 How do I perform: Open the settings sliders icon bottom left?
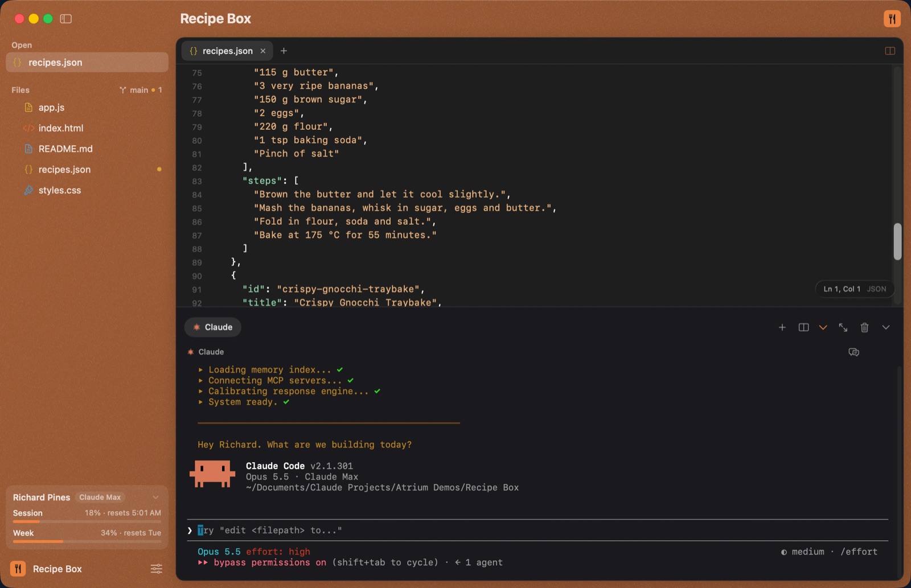click(x=157, y=569)
